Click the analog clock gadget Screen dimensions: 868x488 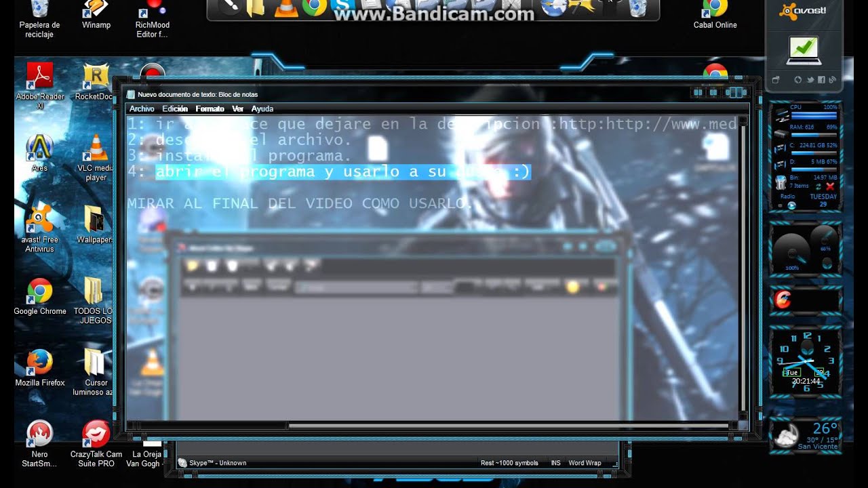pyautogui.click(x=806, y=362)
